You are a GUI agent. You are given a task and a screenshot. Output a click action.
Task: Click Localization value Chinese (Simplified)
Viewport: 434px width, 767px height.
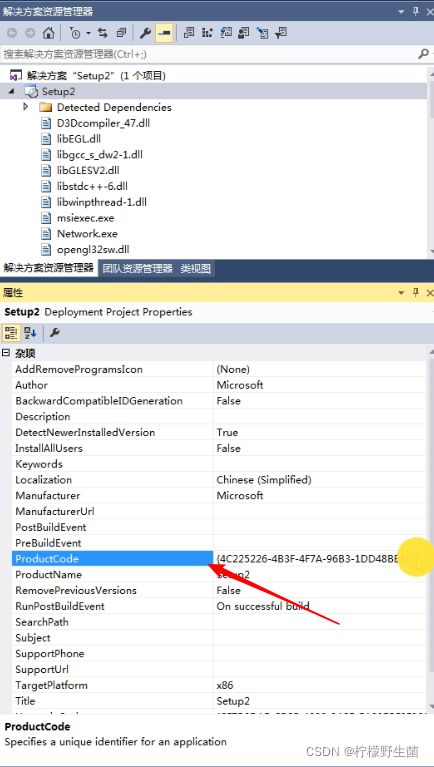[264, 480]
